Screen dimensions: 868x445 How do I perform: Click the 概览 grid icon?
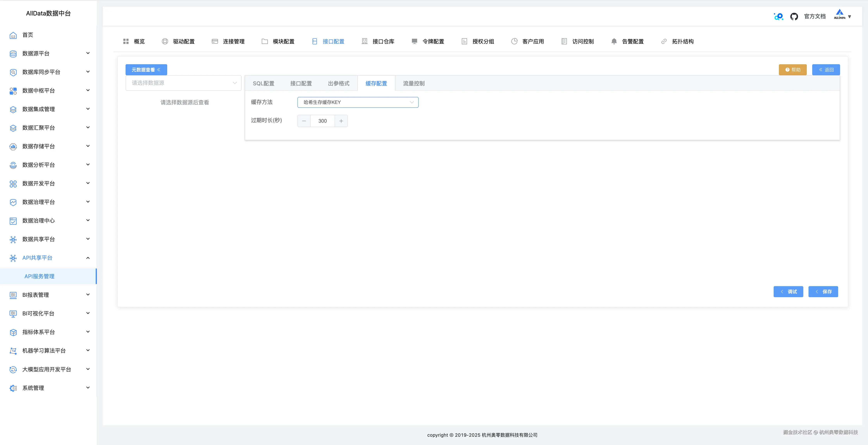[x=126, y=41]
